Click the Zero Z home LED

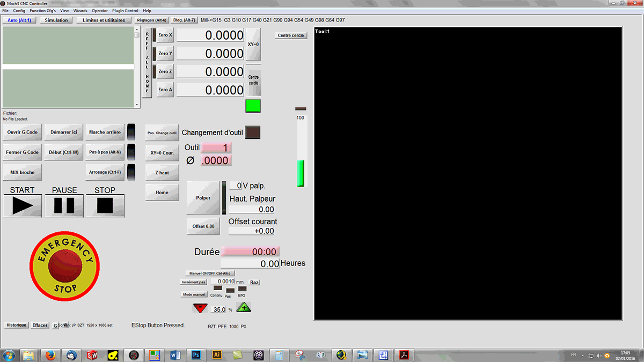[155, 71]
